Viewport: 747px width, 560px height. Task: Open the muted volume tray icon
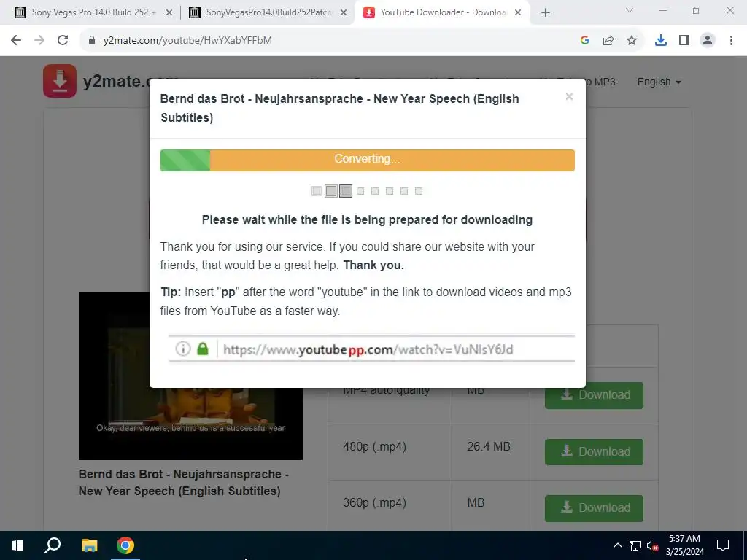point(653,545)
